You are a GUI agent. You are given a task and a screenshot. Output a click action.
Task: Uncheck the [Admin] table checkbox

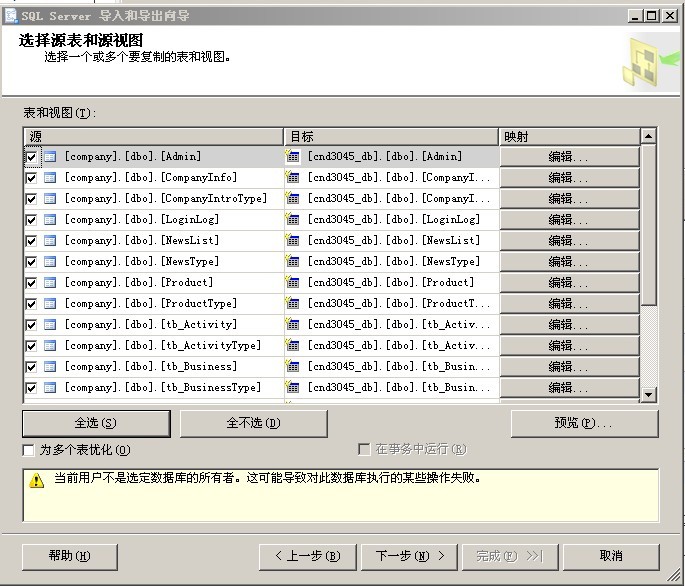click(31, 157)
